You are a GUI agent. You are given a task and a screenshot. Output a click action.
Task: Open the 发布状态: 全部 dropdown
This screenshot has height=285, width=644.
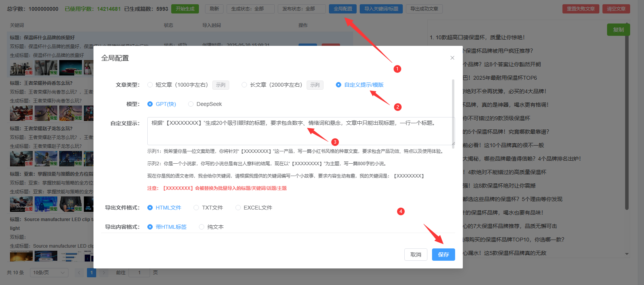(x=302, y=9)
